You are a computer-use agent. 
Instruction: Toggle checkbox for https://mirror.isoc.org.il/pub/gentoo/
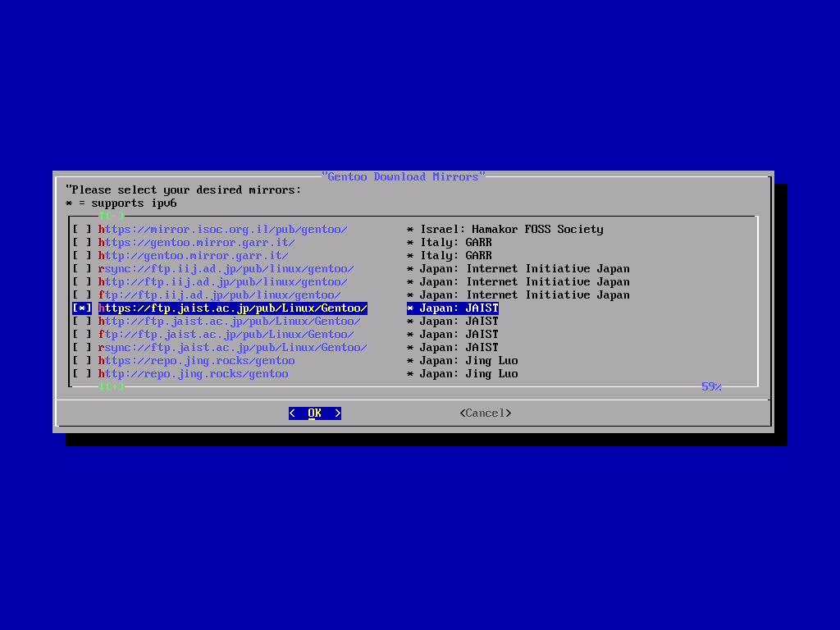tap(82, 230)
